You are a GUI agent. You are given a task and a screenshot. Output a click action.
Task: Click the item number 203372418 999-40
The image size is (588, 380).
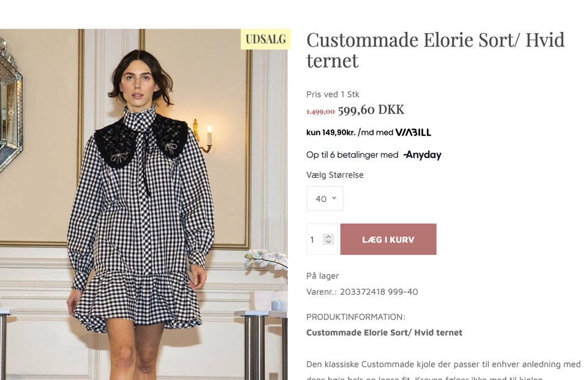tap(379, 292)
